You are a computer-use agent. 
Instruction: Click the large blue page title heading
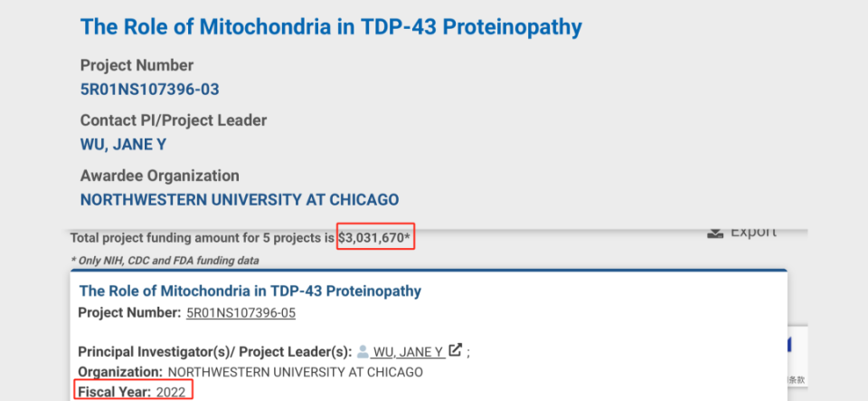[x=331, y=26]
